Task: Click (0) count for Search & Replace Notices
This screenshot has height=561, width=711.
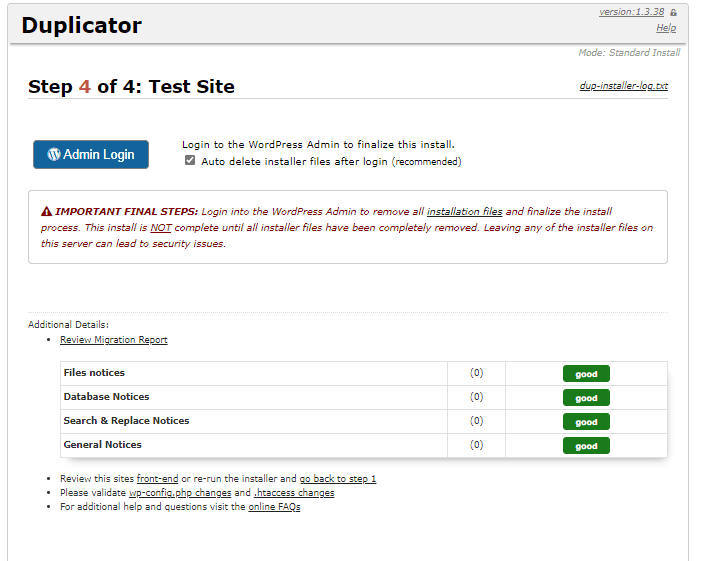Action: [x=477, y=421]
